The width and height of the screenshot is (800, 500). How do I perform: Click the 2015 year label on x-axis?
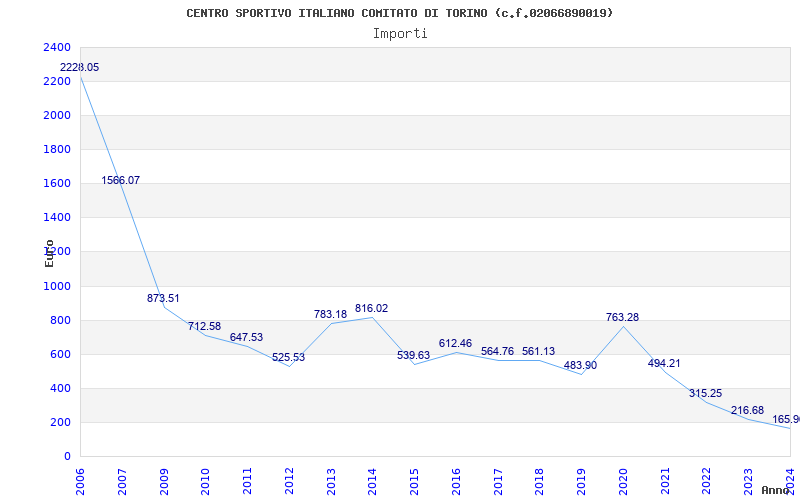(x=414, y=482)
